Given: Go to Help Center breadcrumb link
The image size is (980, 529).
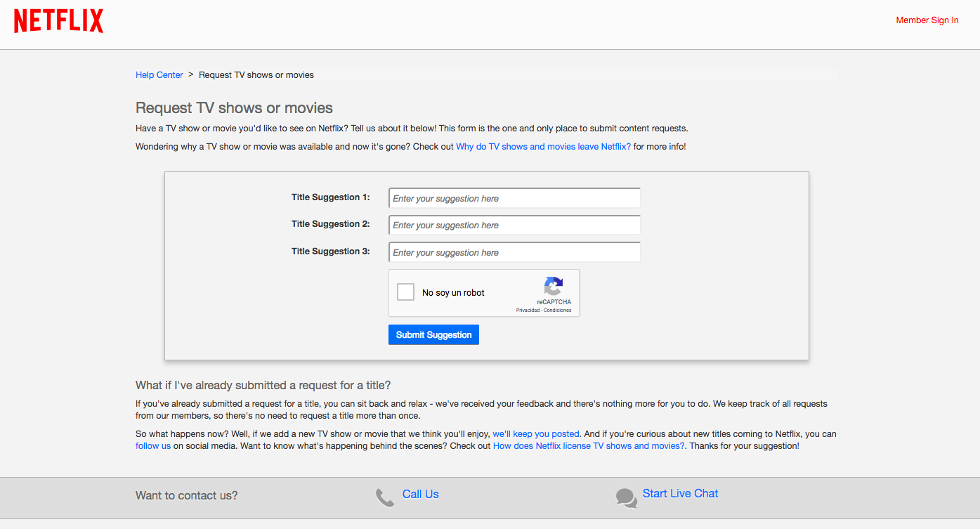Looking at the screenshot, I should (x=159, y=75).
